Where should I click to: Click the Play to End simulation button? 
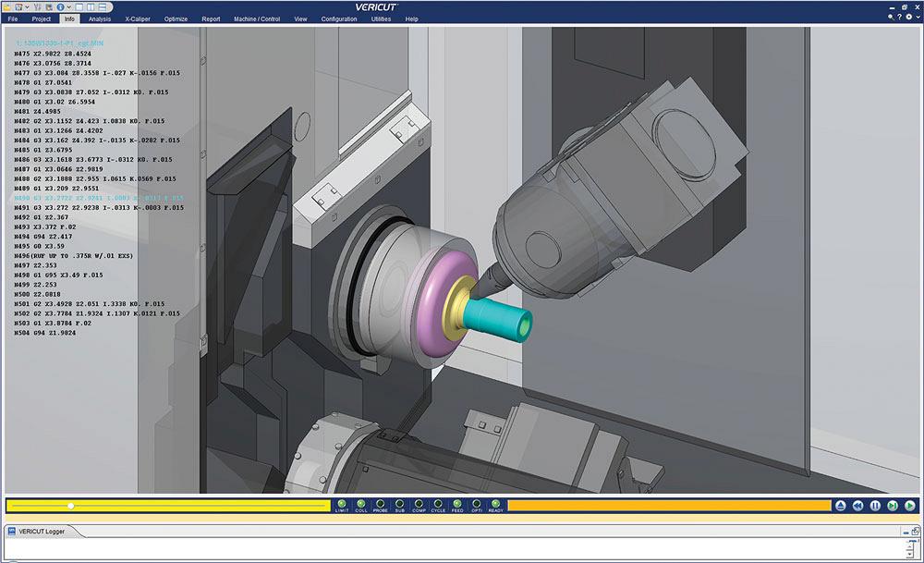click(x=910, y=506)
